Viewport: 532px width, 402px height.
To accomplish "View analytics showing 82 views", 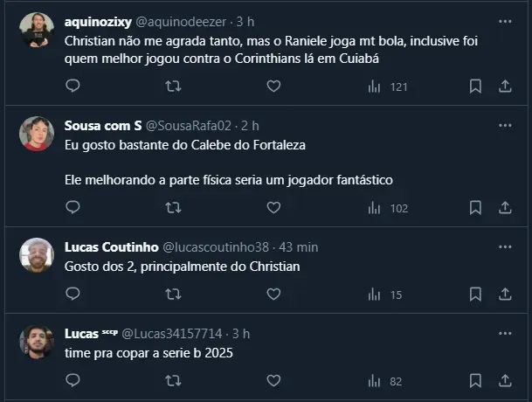I will click(388, 380).
